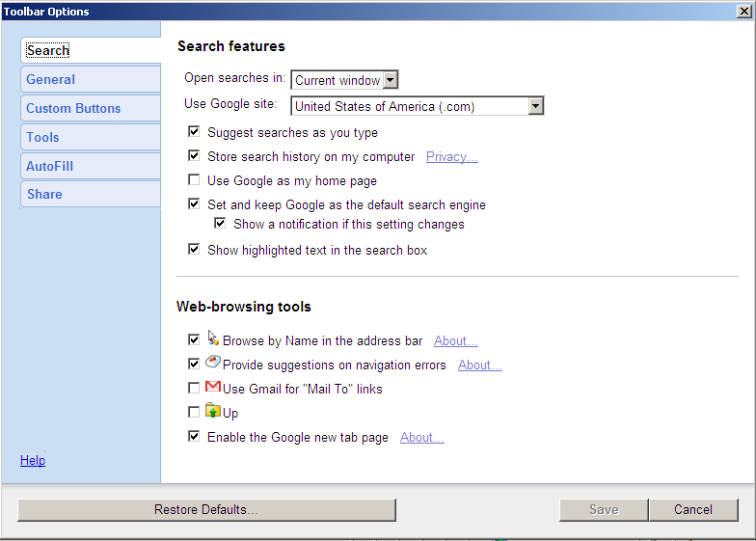Screen dimensions: 756x541
Task: Click the navigation errors suggestion icon
Action: 213,363
